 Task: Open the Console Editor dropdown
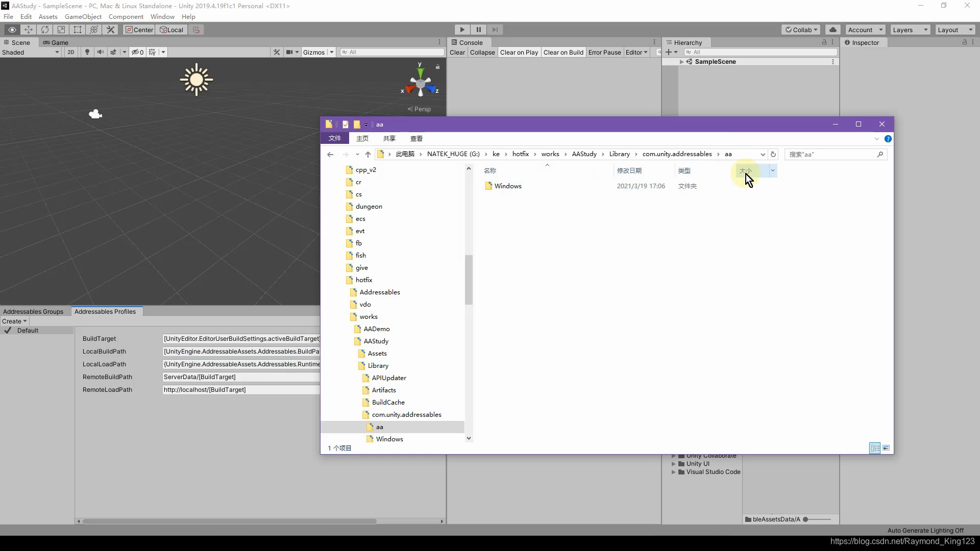(x=636, y=52)
